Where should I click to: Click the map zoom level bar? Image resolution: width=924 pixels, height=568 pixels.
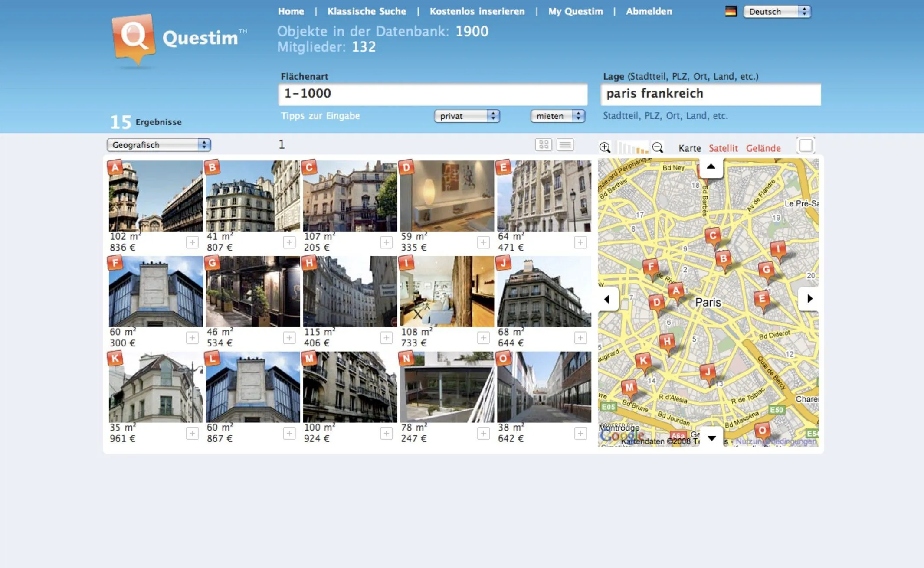(632, 148)
